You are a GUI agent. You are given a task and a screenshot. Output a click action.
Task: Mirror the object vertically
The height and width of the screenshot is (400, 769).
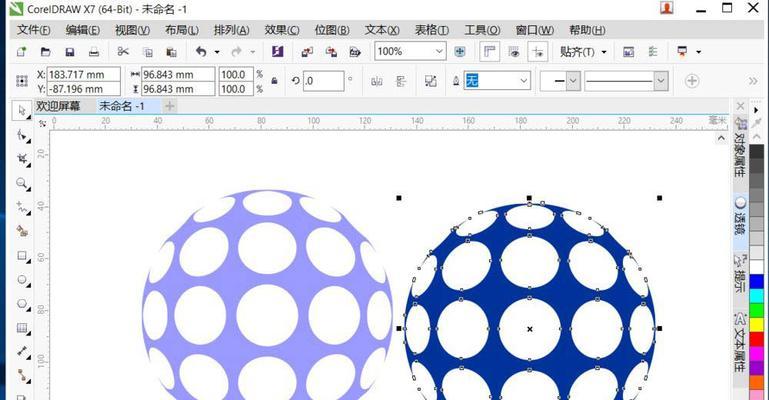[x=401, y=81]
